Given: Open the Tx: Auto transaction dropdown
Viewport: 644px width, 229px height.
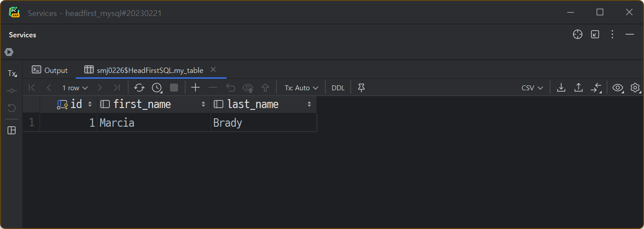Looking at the screenshot, I should tap(302, 88).
